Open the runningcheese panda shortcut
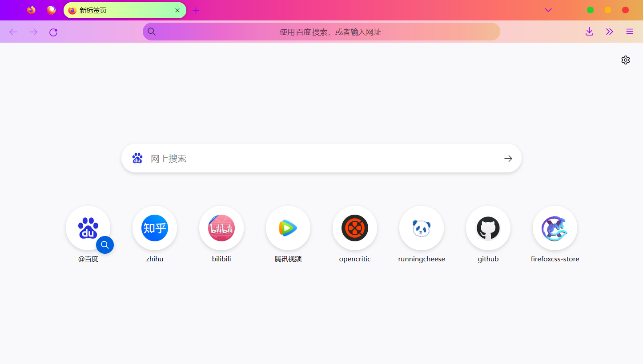Viewport: 643px width, 364px height. point(422,228)
